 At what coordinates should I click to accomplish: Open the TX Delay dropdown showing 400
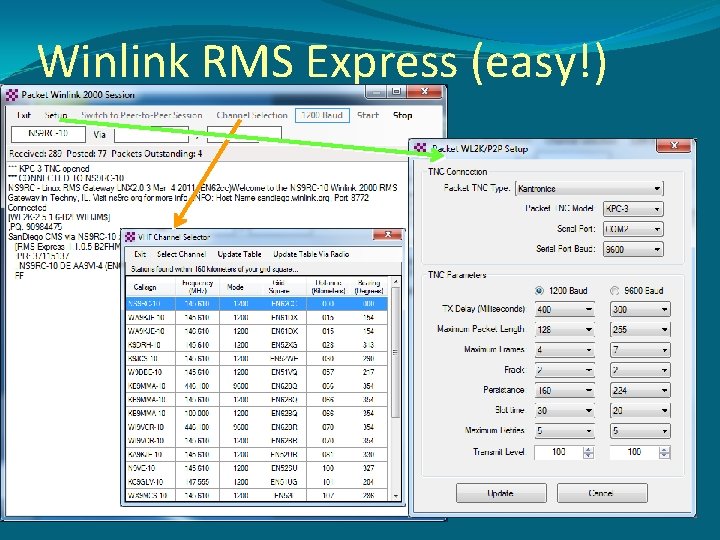pyautogui.click(x=564, y=309)
